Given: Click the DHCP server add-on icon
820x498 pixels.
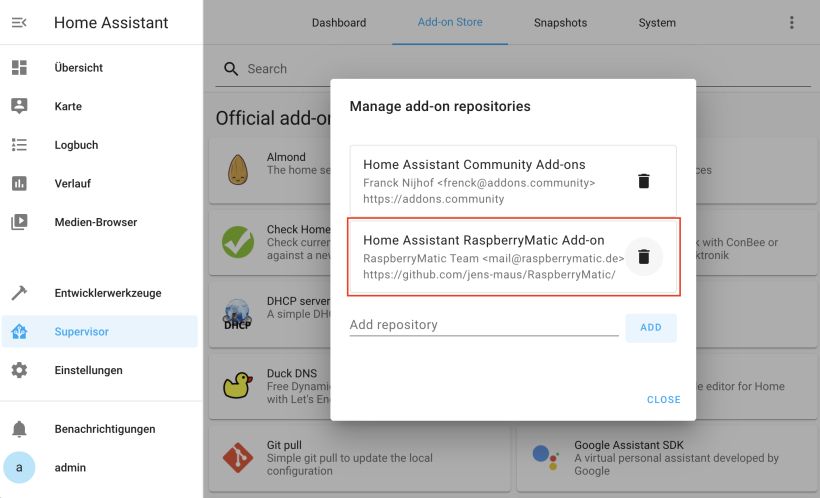Looking at the screenshot, I should point(237,314).
